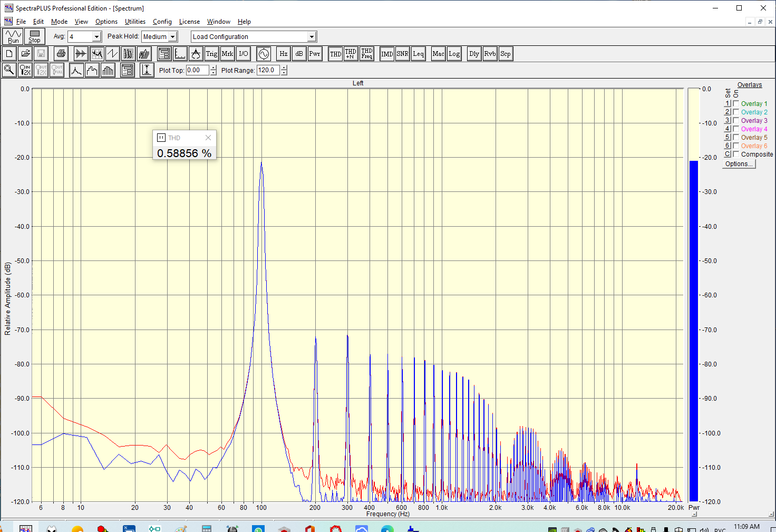Viewport: 776px width, 532px height.
Task: Expand the Load Configuration dropdown
Action: (x=312, y=36)
